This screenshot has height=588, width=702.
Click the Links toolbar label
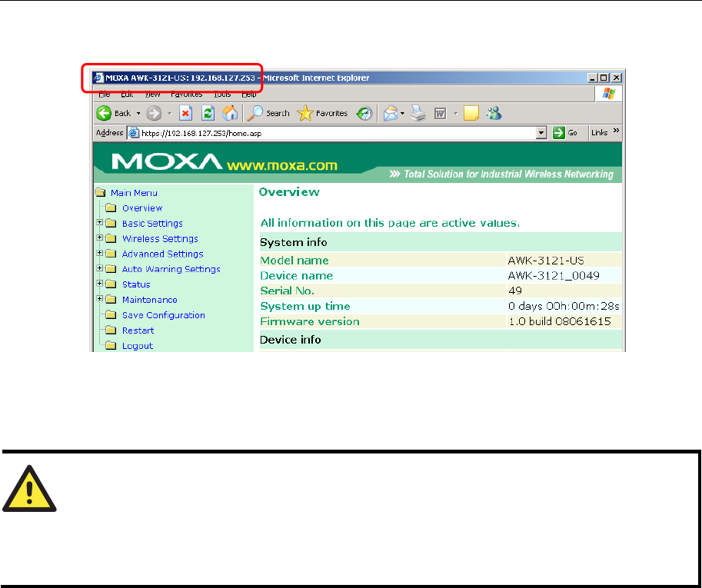[599, 132]
